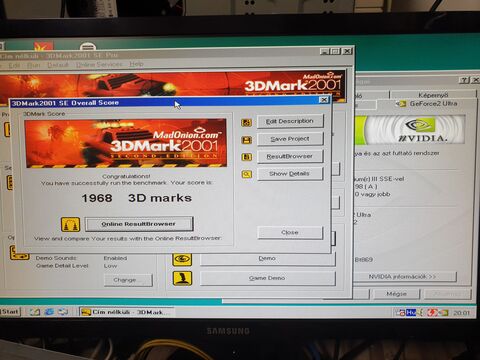Click the red tray icon next to Hu
This screenshot has height=360, width=480.
432,313
